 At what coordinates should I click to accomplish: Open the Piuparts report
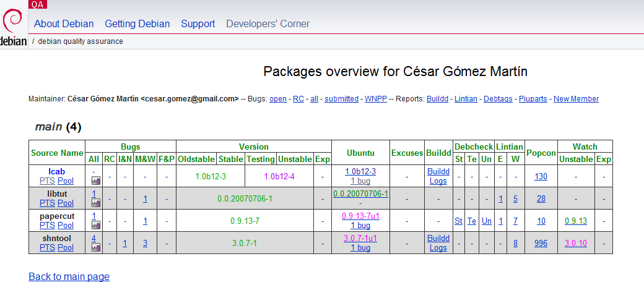(533, 99)
